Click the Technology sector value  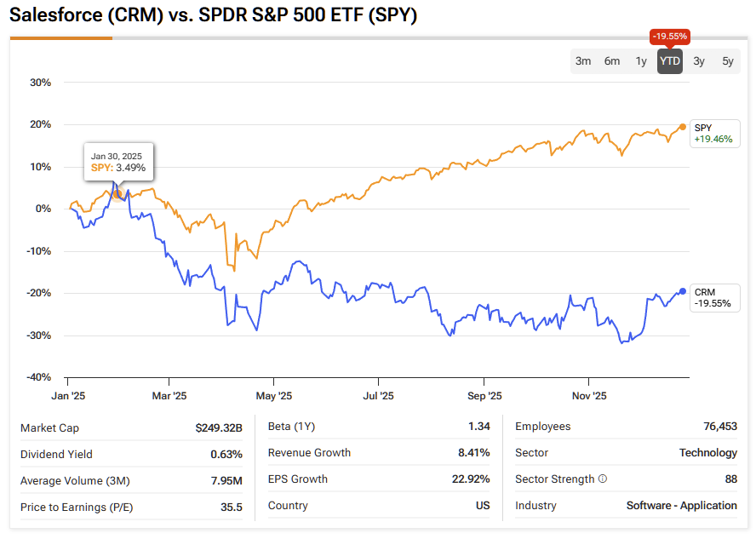coord(707,453)
